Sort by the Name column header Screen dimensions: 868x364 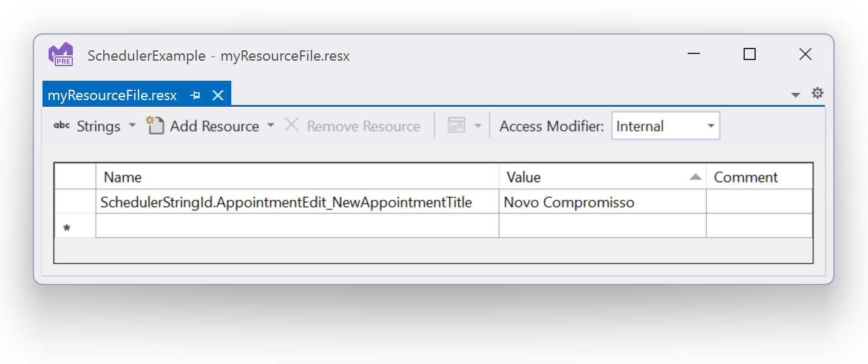tap(297, 177)
